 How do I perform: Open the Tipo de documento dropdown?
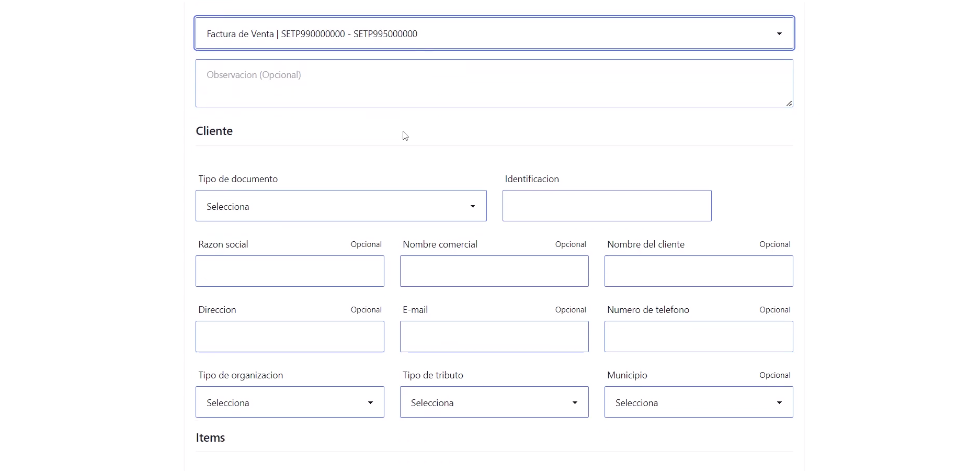340,206
